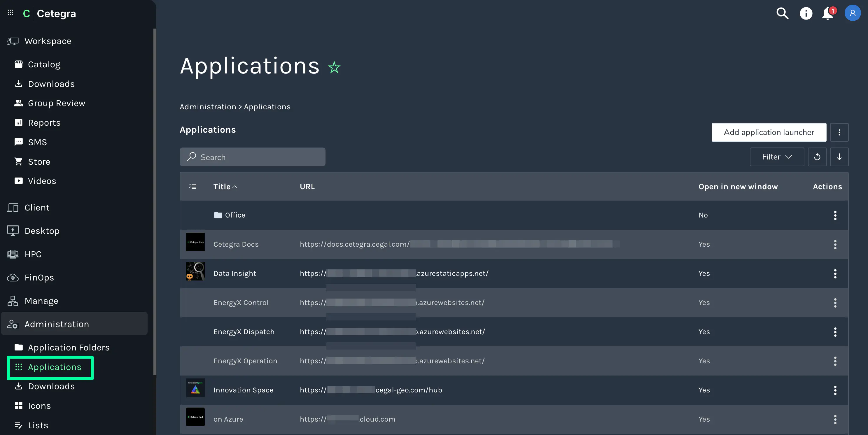Open actions menu for on Azure row

click(x=835, y=419)
